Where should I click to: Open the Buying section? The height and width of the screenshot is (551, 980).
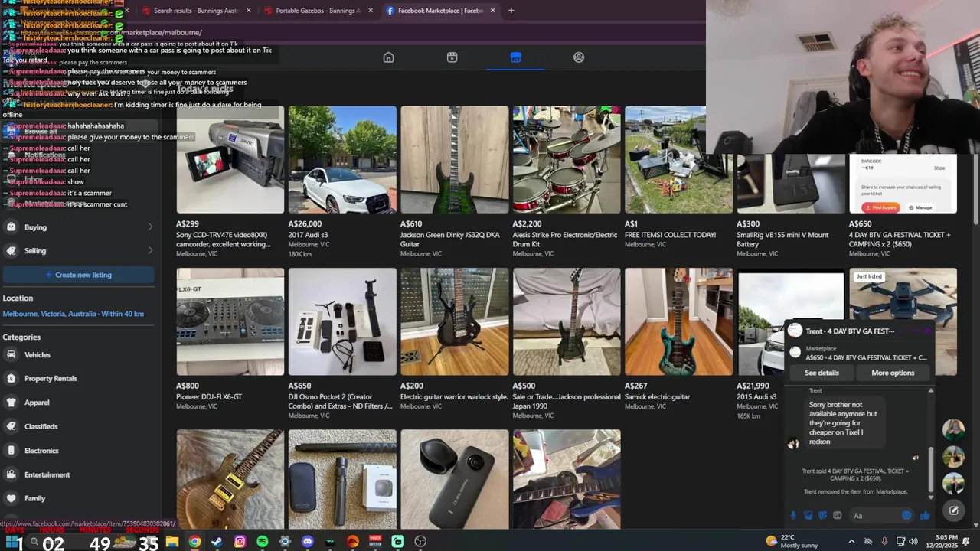tap(78, 227)
